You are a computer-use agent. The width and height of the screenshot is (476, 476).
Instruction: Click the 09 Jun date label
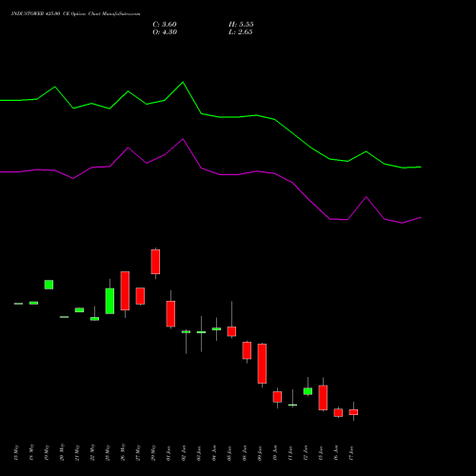pyautogui.click(x=260, y=453)
